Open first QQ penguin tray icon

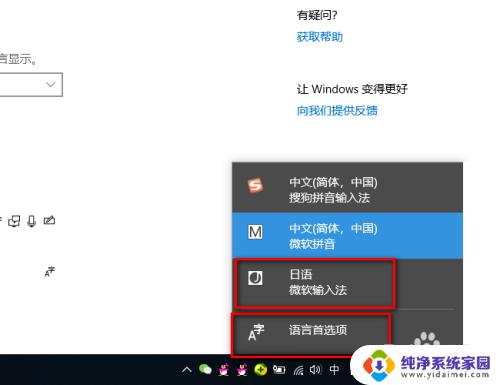[x=223, y=369]
